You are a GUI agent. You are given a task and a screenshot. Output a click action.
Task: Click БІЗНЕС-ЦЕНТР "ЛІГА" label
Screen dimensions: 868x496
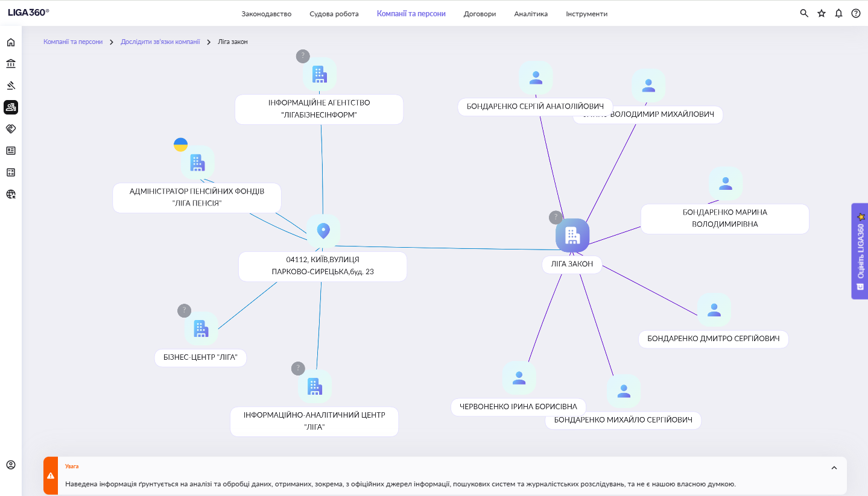pos(201,357)
